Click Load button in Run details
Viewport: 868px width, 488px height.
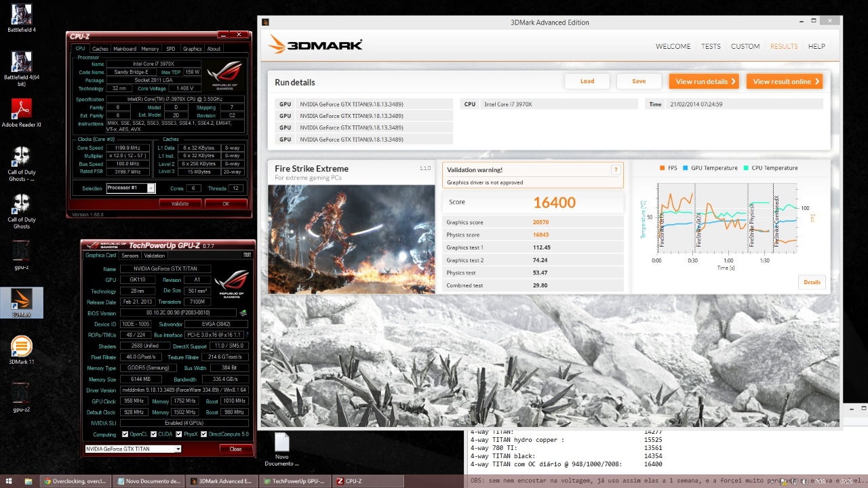[587, 81]
